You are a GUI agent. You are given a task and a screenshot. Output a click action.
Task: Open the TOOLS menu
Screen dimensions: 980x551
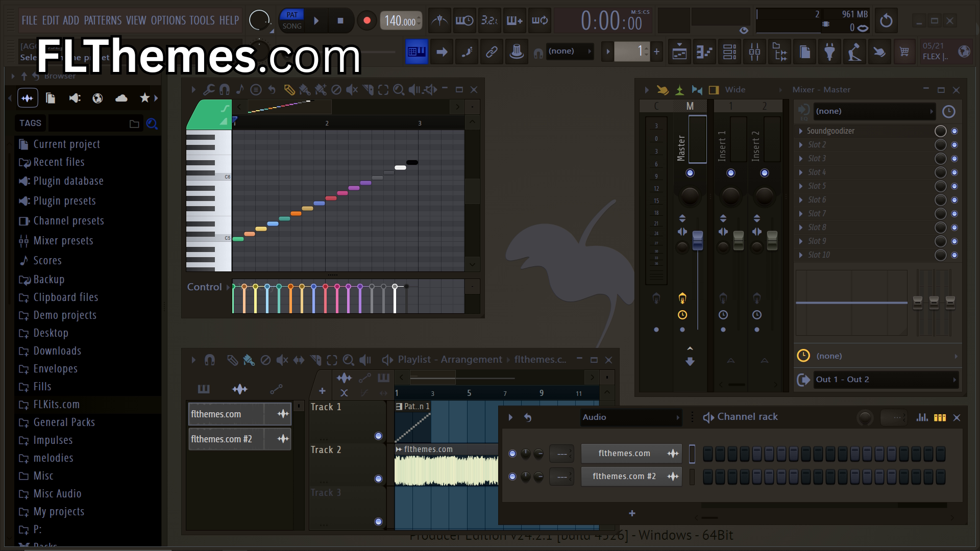click(202, 20)
